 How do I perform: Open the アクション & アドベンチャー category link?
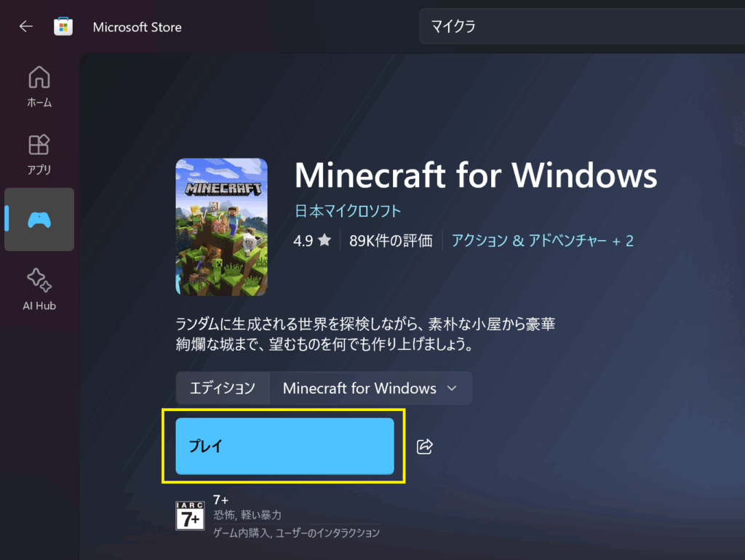[x=528, y=240]
